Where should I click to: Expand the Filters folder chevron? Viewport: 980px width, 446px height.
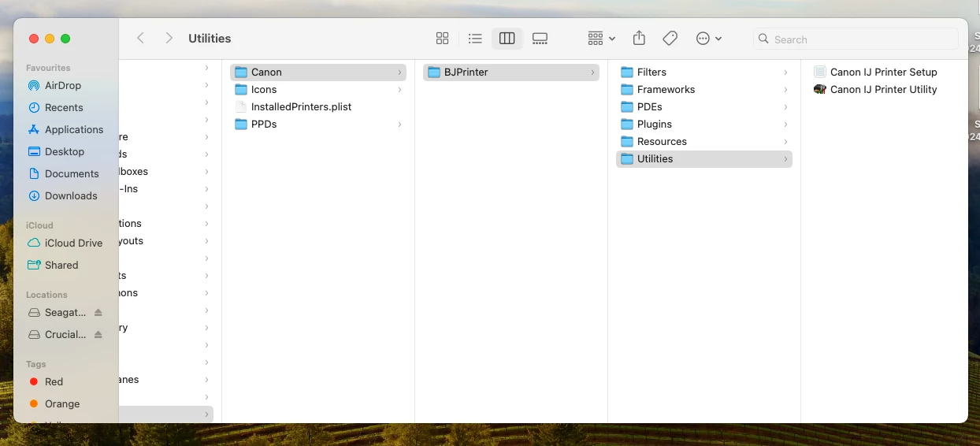point(785,72)
